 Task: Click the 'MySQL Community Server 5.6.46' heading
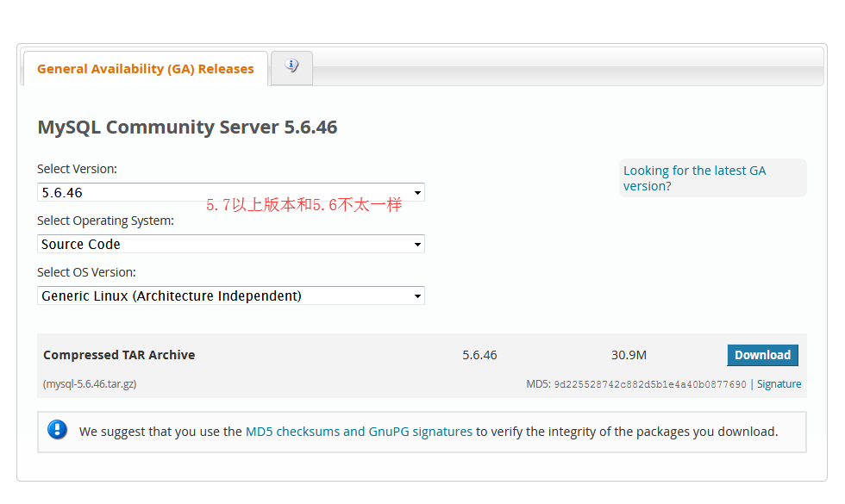(x=187, y=128)
